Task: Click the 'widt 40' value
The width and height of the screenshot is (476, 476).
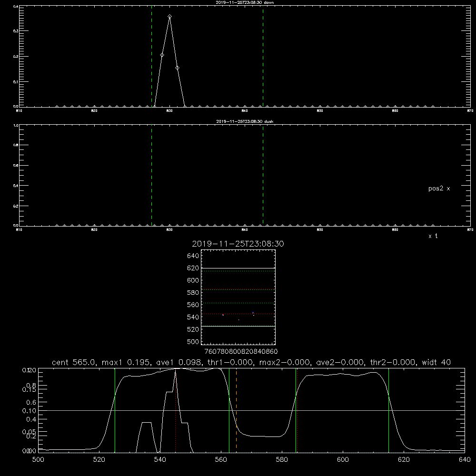Action: (436, 362)
